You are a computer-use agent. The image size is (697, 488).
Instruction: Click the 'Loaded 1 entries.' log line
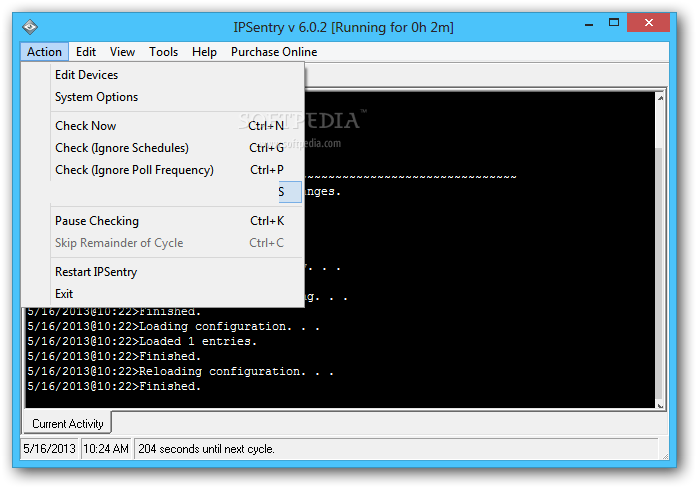[x=142, y=341]
